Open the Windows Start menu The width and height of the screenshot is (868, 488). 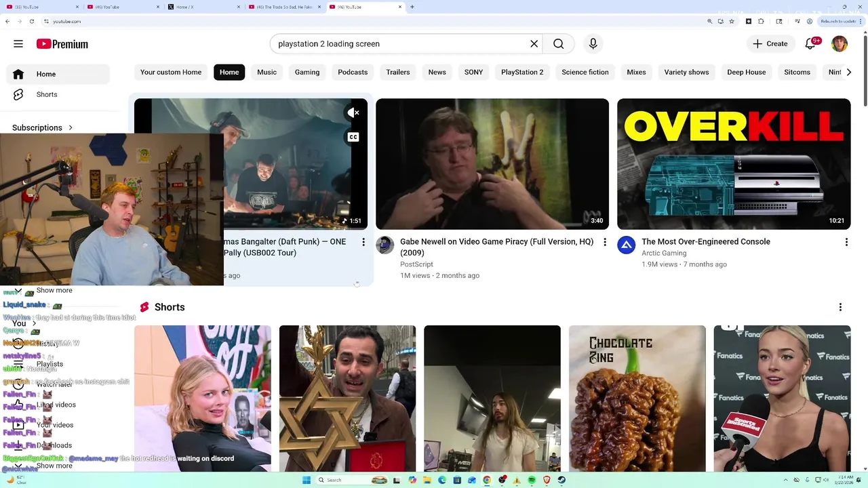click(307, 480)
